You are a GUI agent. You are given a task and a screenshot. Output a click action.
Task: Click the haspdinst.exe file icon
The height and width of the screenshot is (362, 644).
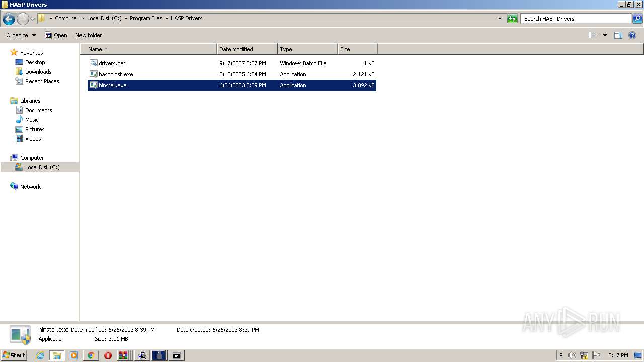[x=93, y=74]
